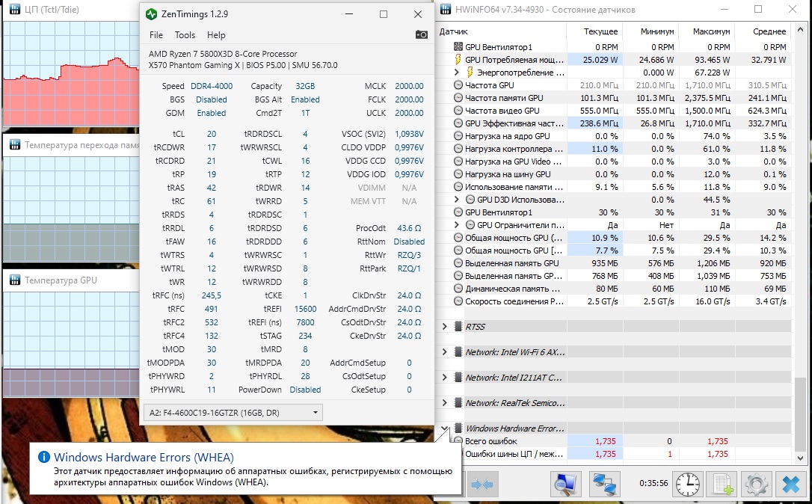Select the Динамическая память row
Screen dimensions: 812x504
click(x=615, y=289)
